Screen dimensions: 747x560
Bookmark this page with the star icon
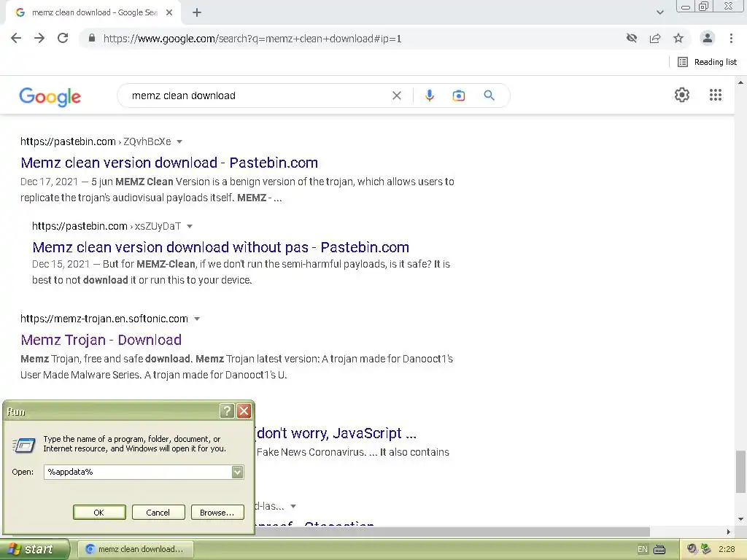click(678, 38)
